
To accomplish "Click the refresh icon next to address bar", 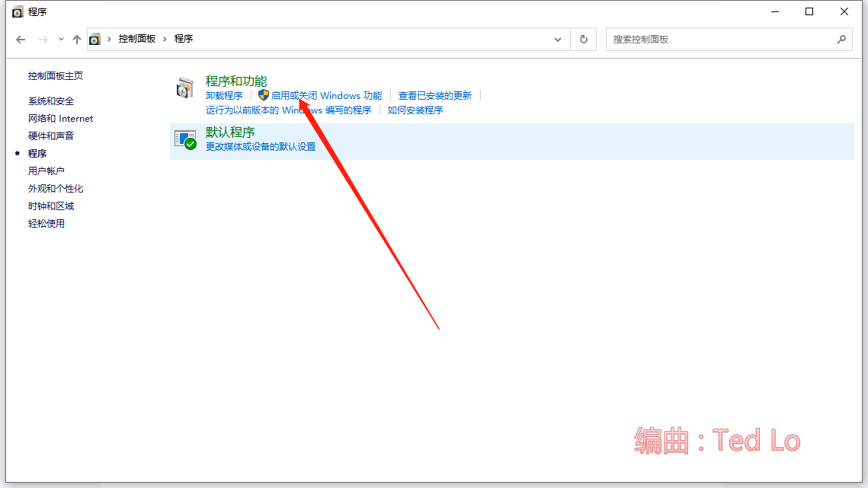I will click(583, 39).
